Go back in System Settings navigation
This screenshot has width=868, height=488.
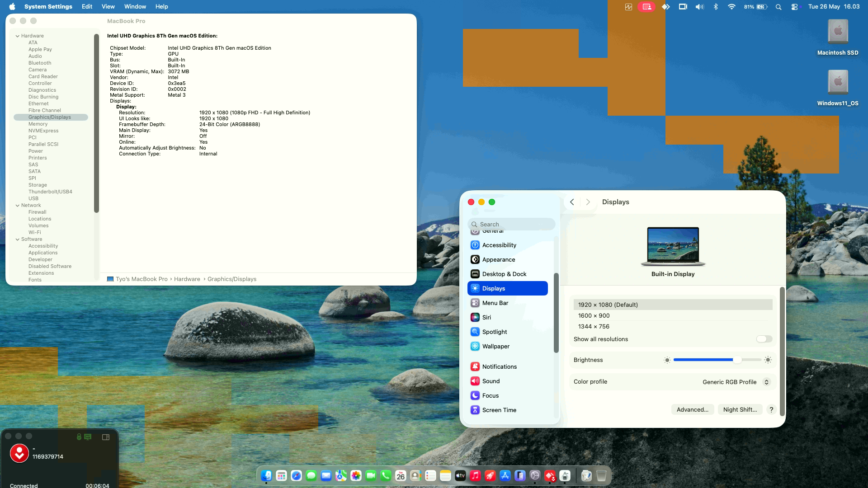(x=572, y=202)
